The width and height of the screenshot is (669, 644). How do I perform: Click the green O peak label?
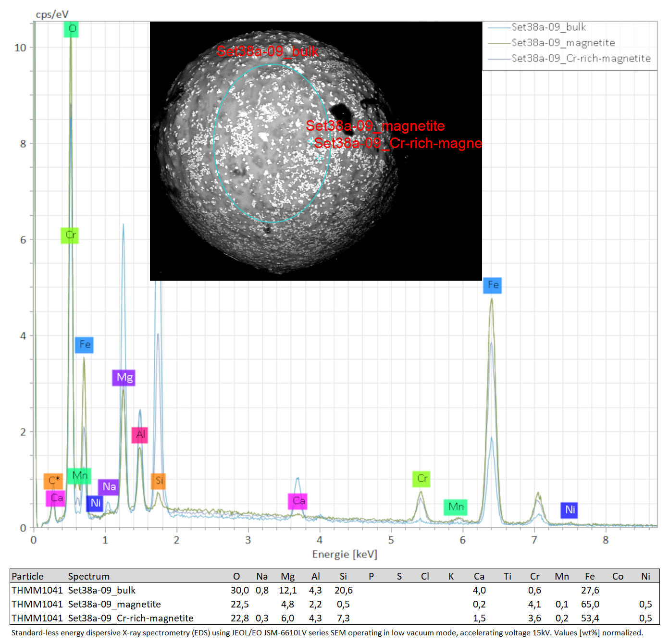(x=71, y=29)
